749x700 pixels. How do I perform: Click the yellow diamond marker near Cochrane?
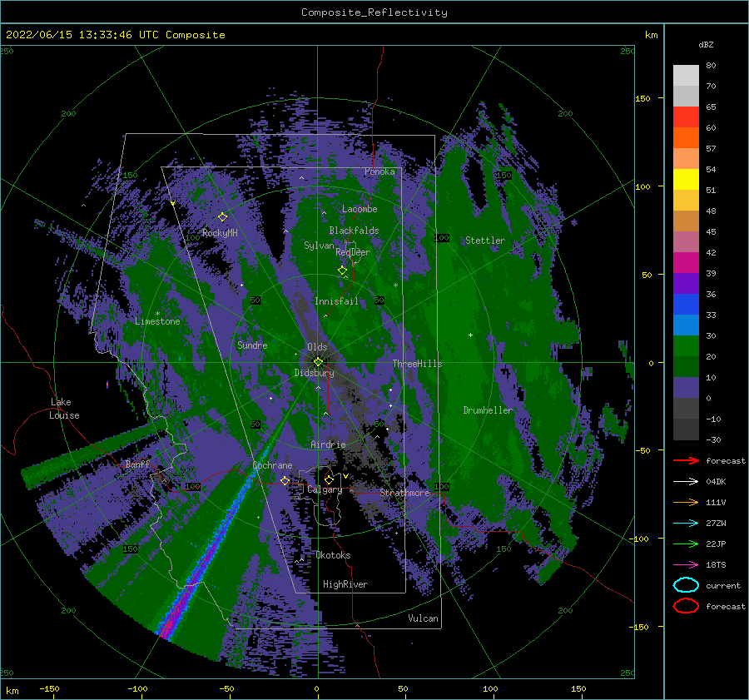(x=285, y=480)
